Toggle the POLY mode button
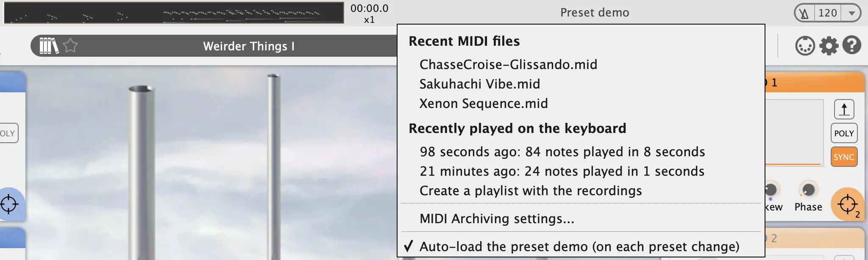The image size is (868, 260). (844, 133)
